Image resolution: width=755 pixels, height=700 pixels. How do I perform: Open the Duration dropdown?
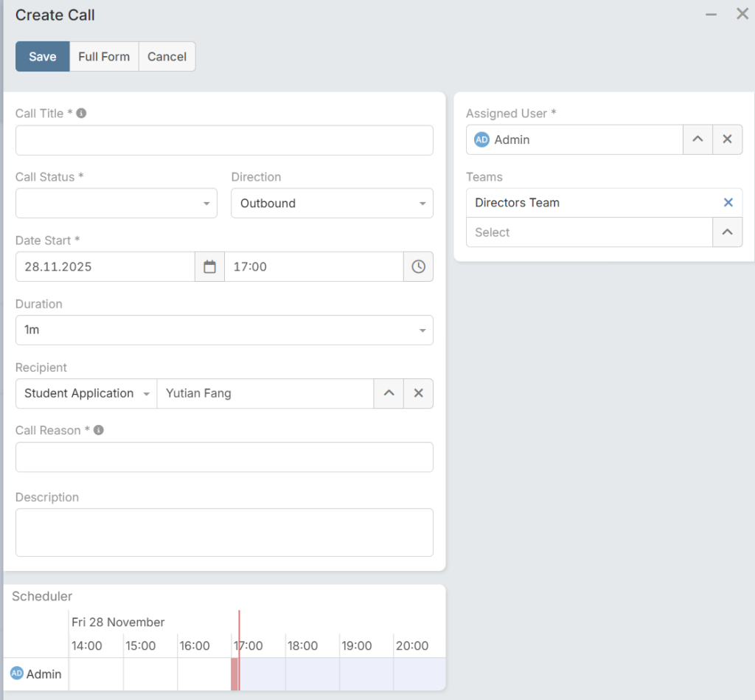click(x=224, y=330)
